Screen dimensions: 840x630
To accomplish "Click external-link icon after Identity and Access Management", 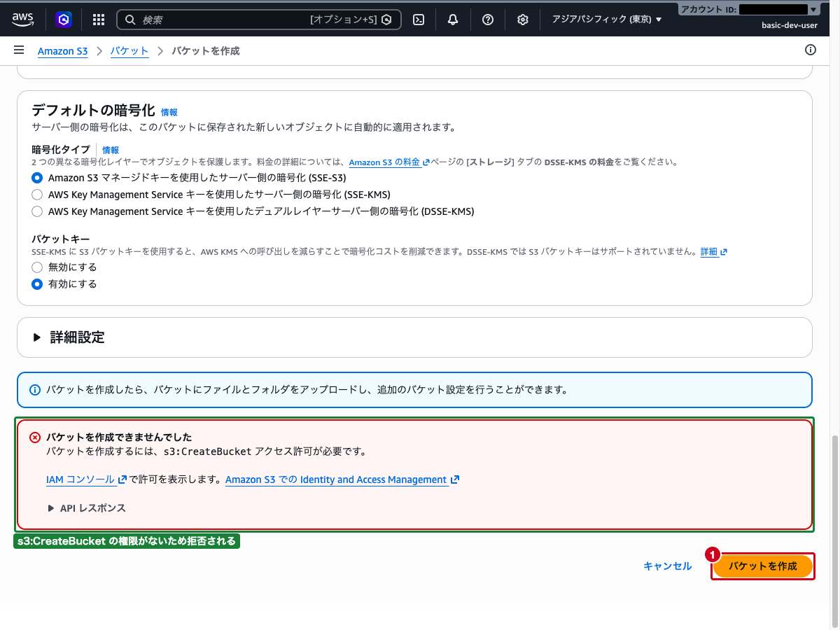I will (x=455, y=479).
